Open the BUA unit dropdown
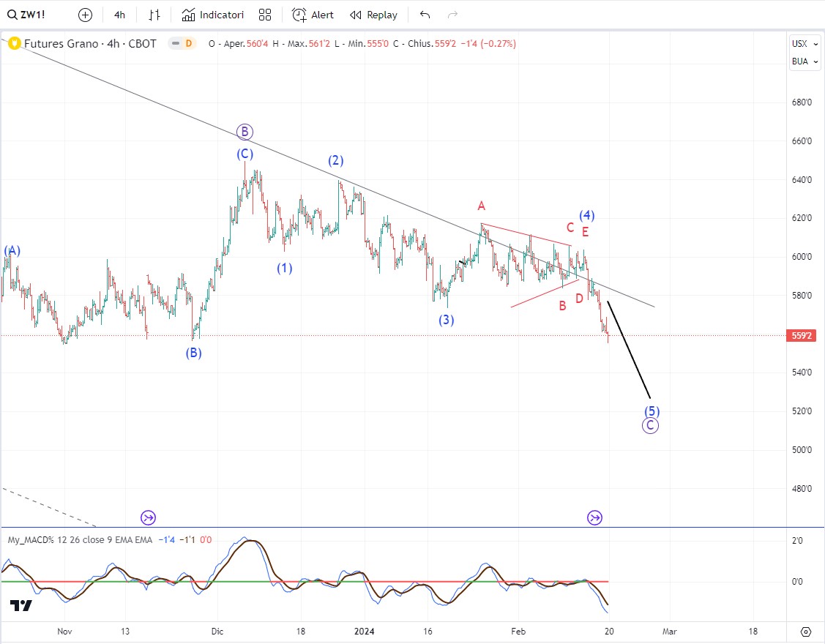Image resolution: width=825 pixels, height=644 pixels. (805, 61)
